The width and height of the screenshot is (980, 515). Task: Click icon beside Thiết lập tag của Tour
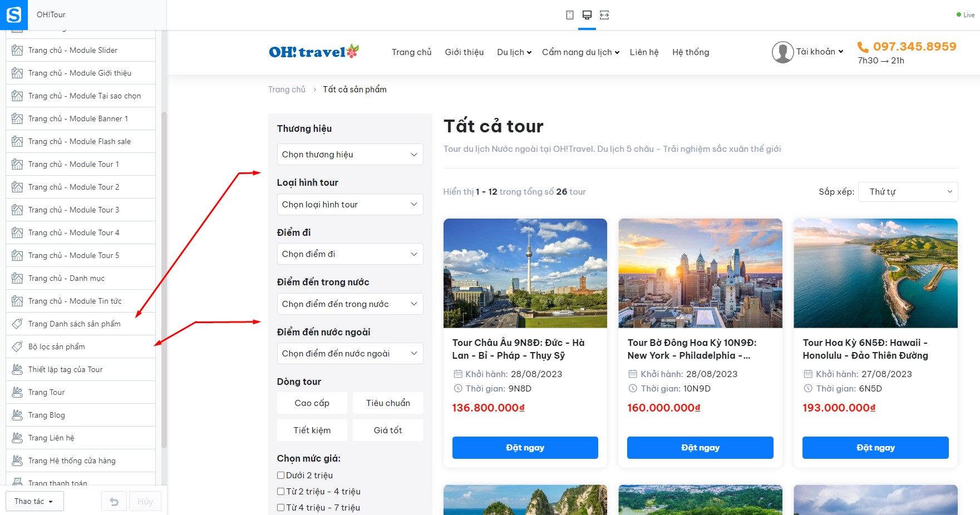pos(17,369)
